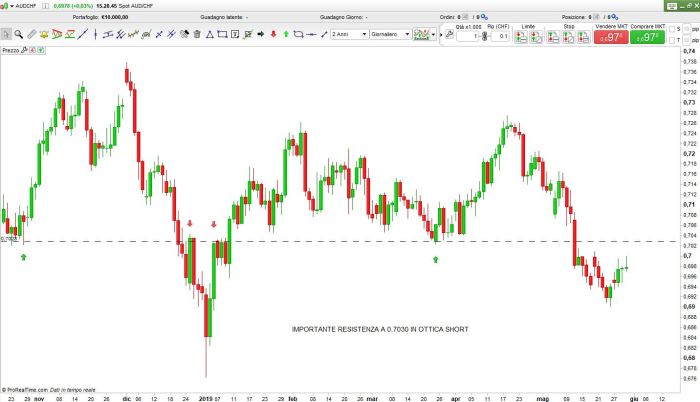
Task: Toggle the T checkbox
Action: pyautogui.click(x=672, y=40)
